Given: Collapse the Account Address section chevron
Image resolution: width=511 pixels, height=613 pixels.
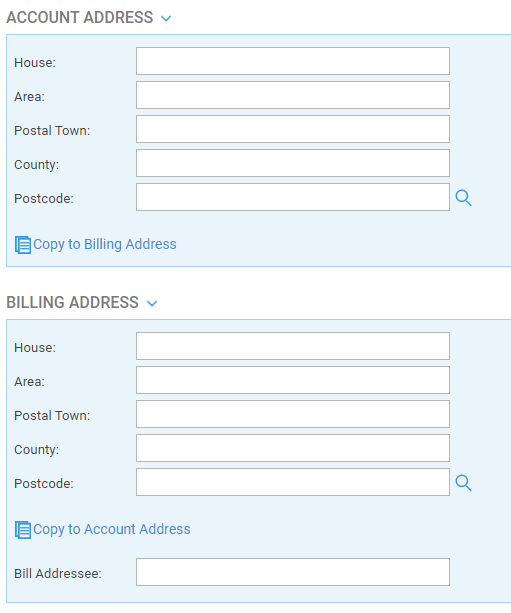Looking at the screenshot, I should click(166, 18).
